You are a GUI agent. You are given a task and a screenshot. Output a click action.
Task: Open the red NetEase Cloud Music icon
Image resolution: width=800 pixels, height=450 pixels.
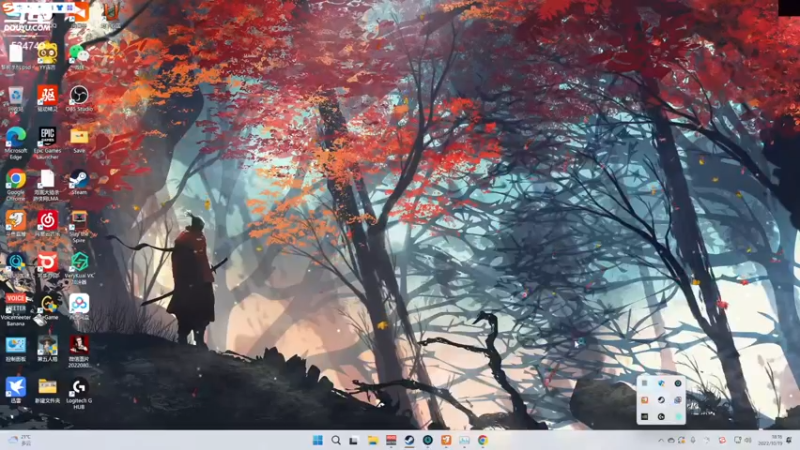47,223
